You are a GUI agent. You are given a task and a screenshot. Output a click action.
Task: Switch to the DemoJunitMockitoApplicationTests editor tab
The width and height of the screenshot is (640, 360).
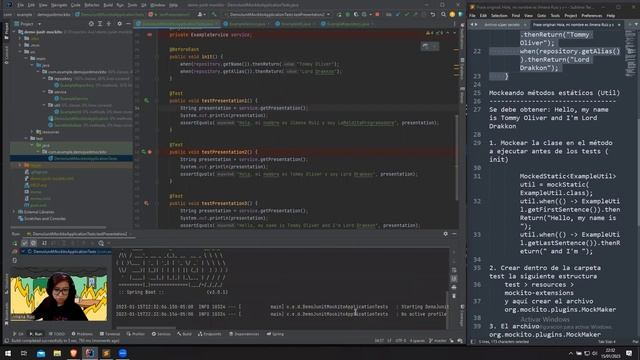coord(178,24)
